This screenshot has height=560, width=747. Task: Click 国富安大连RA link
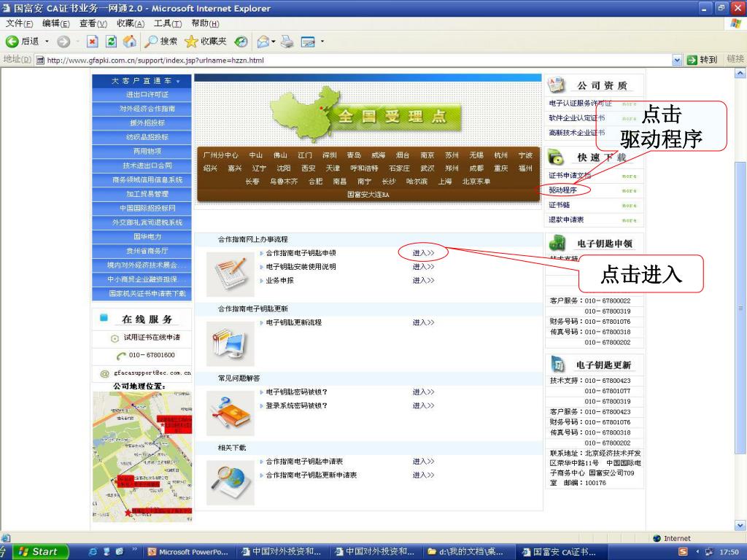pos(368,194)
